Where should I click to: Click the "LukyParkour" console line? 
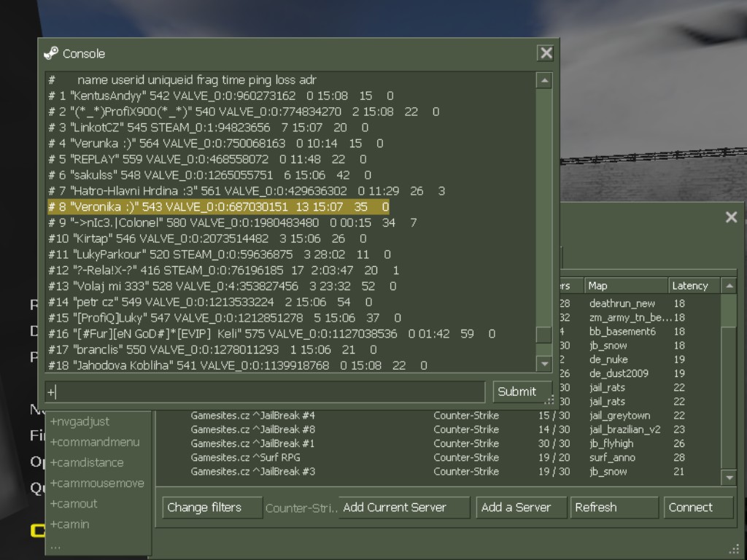click(219, 254)
